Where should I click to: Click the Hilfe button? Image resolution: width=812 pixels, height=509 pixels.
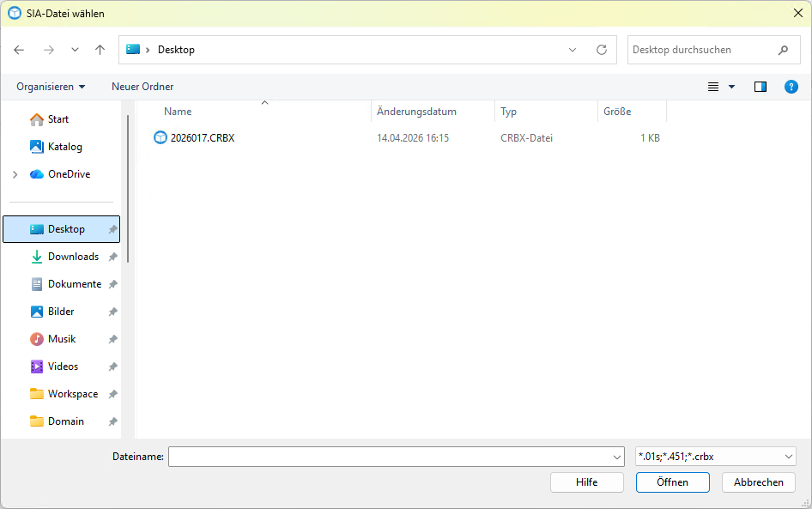point(587,482)
